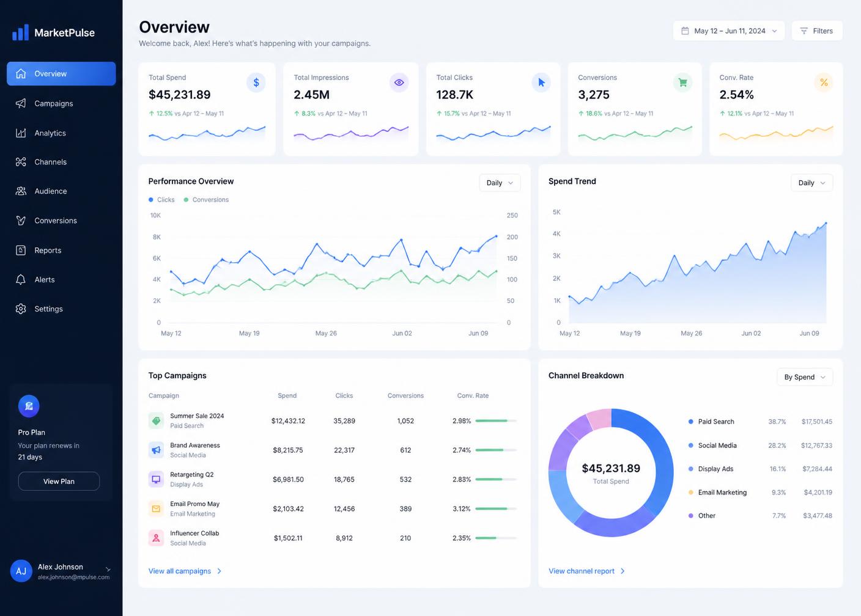The image size is (861, 616).
Task: Click Summer Sale 2024 conversion rate bar
Action: pyautogui.click(x=496, y=421)
